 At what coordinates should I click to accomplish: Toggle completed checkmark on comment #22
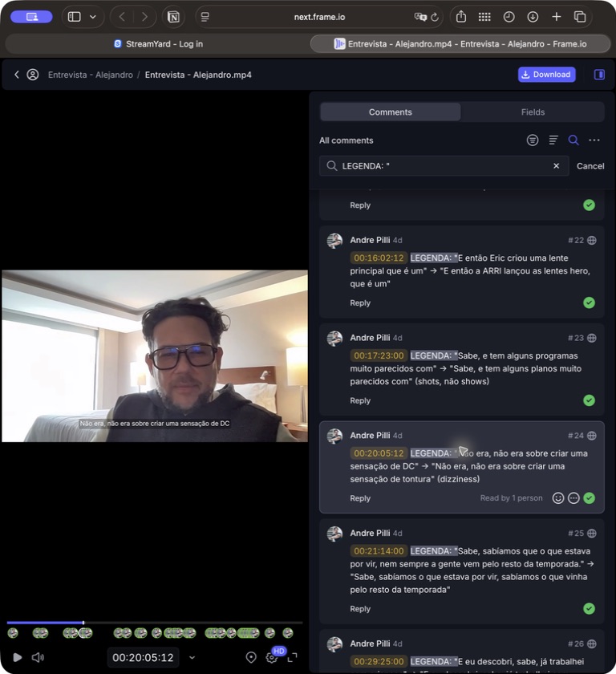[590, 302]
